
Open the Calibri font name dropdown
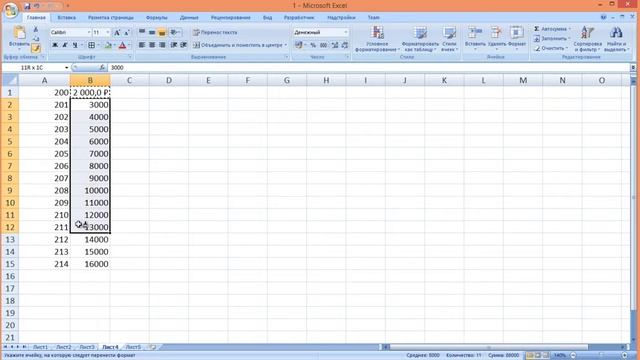coord(89,32)
